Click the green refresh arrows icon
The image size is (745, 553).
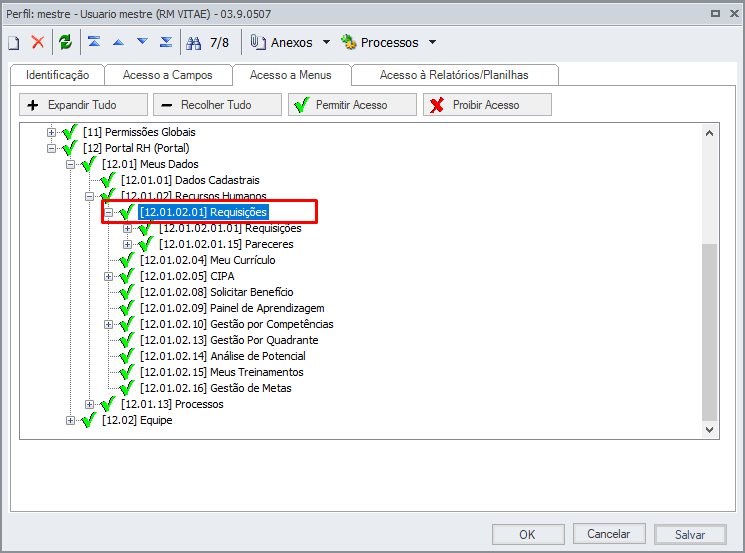(65, 42)
